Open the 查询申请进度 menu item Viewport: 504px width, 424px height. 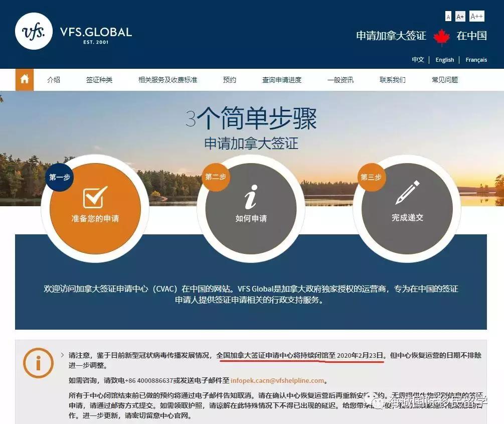(281, 80)
